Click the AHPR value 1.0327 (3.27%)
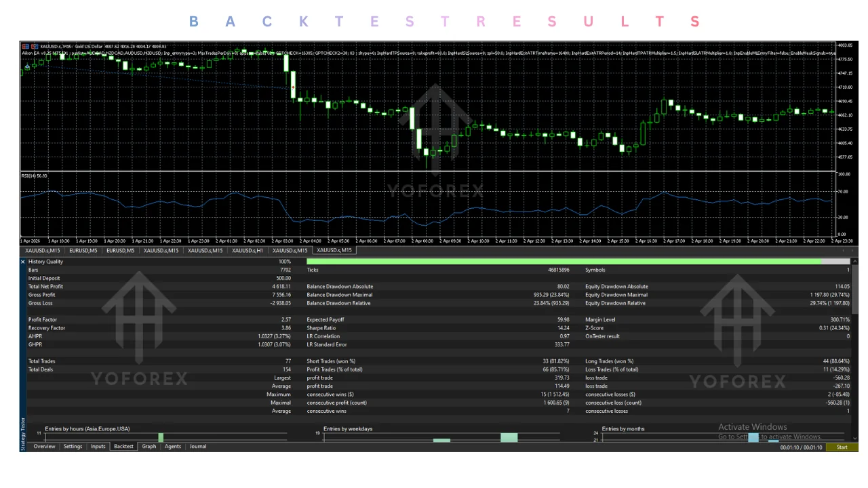 275,336
